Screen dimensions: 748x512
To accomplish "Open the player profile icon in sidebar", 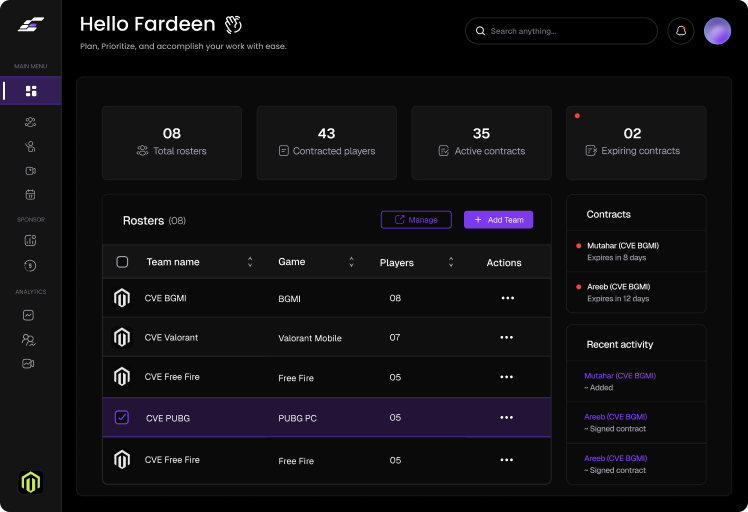I will click(x=30, y=146).
